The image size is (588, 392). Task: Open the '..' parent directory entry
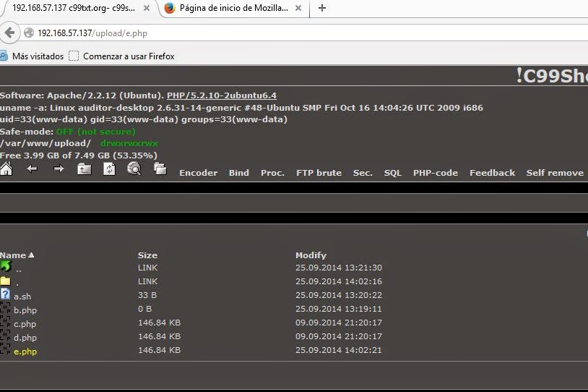pos(18,270)
